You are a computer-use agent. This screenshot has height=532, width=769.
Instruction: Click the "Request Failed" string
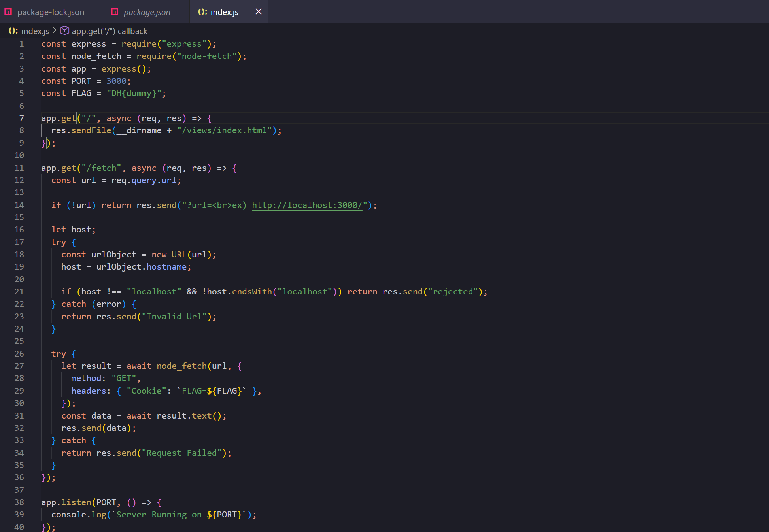[182, 453]
